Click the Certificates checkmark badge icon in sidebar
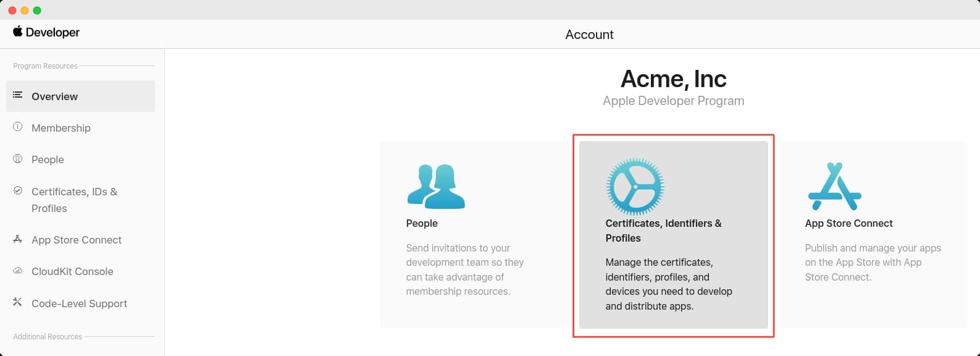This screenshot has width=980, height=356. pyautogui.click(x=18, y=190)
